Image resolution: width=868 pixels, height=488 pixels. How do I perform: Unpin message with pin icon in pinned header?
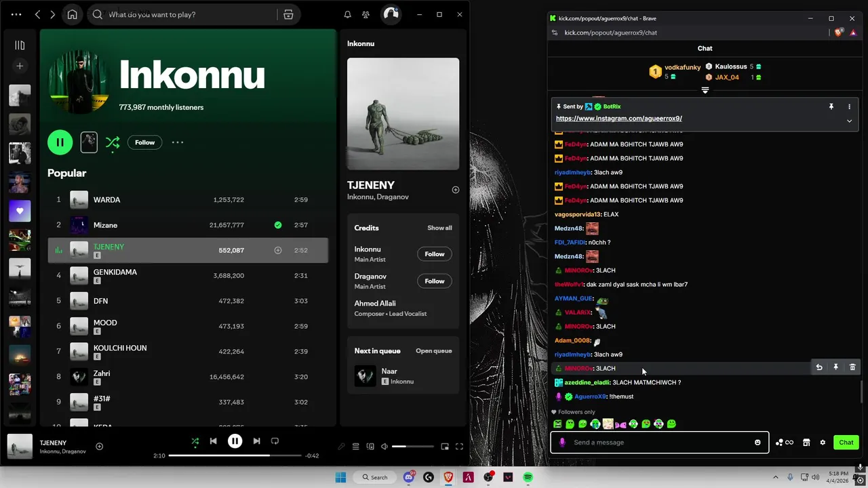pyautogui.click(x=831, y=106)
